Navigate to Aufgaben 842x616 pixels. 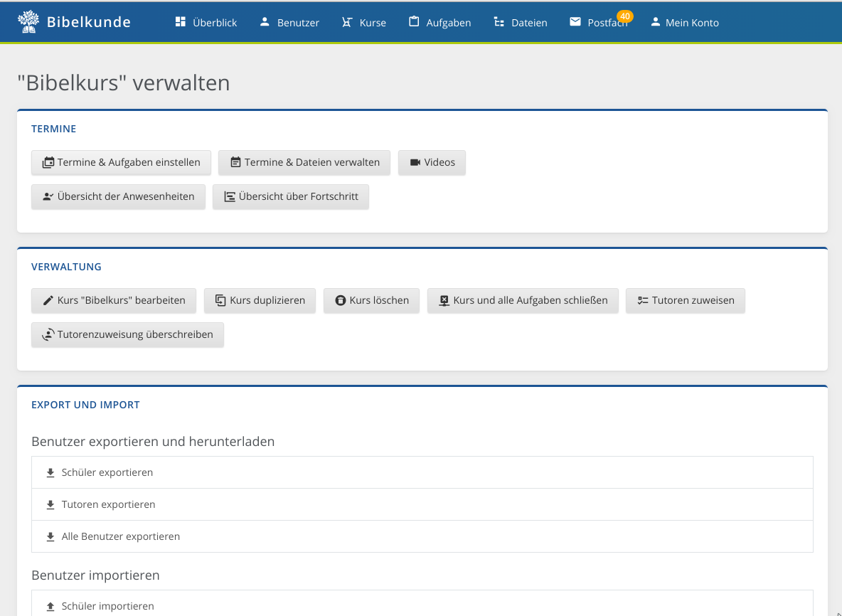pyautogui.click(x=439, y=23)
